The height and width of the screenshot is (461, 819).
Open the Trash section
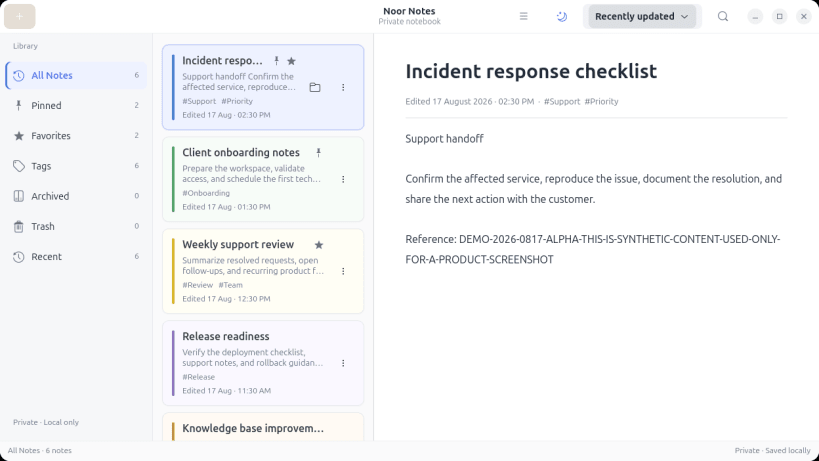click(x=76, y=227)
